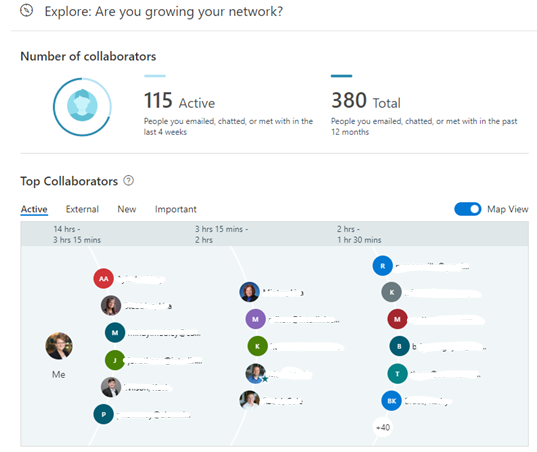Click the compass Explore icon

(26, 11)
